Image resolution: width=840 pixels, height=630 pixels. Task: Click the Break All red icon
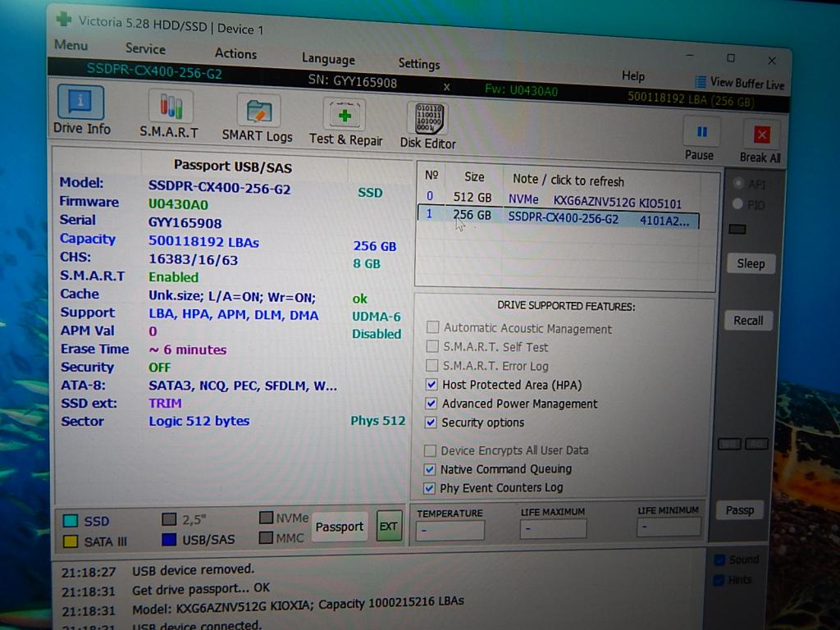pos(760,135)
